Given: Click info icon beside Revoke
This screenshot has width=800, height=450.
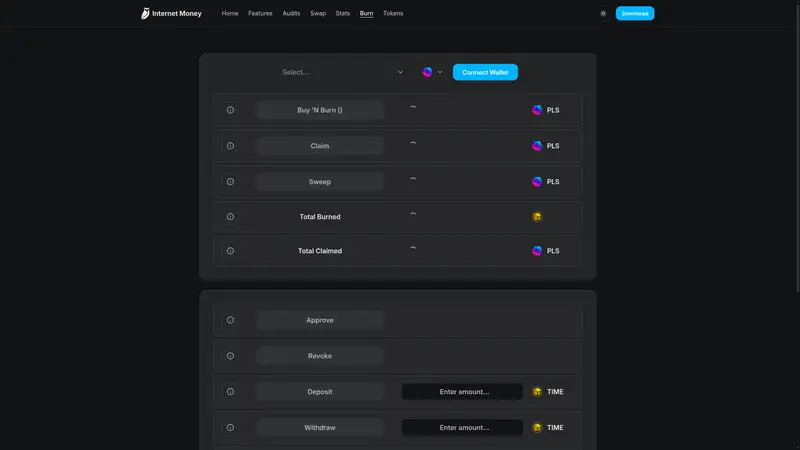Looking at the screenshot, I should pos(231,356).
